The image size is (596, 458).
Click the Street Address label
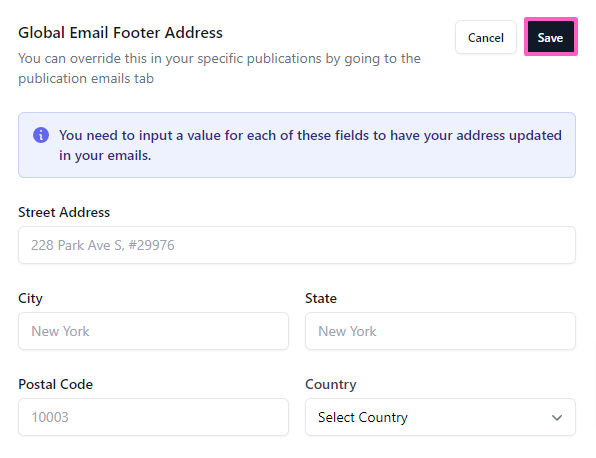pos(64,212)
